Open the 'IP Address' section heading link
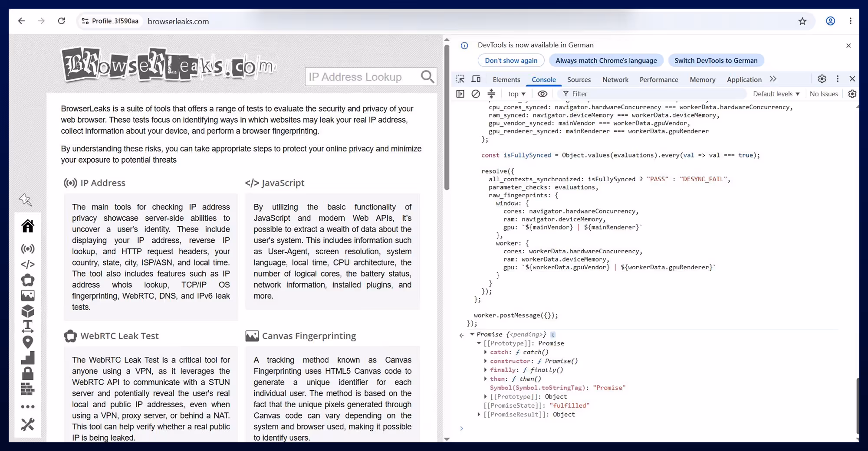 [103, 183]
